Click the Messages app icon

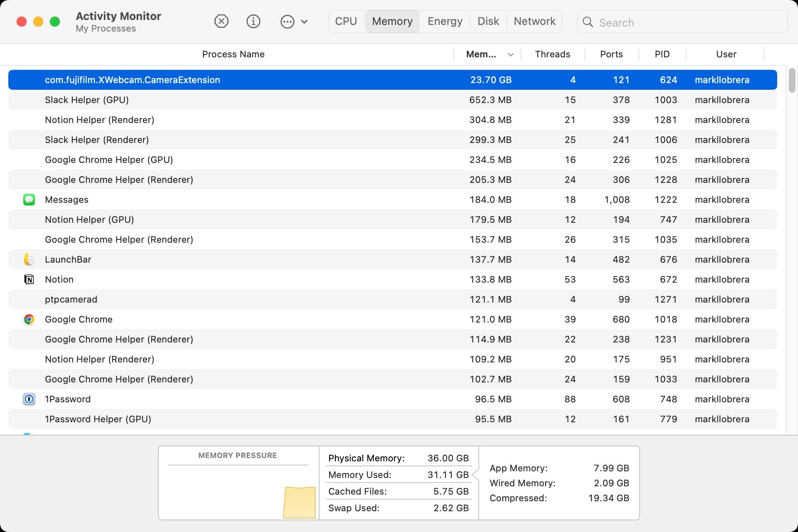[x=29, y=199]
